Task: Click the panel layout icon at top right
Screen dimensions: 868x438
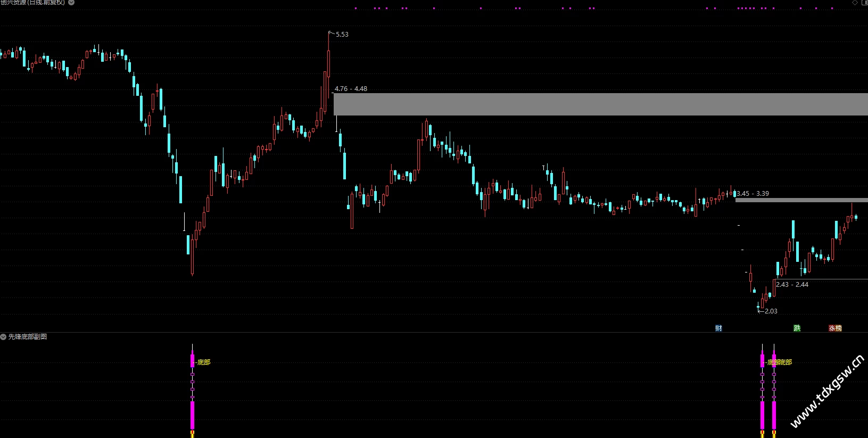Action: pyautogui.click(x=864, y=3)
